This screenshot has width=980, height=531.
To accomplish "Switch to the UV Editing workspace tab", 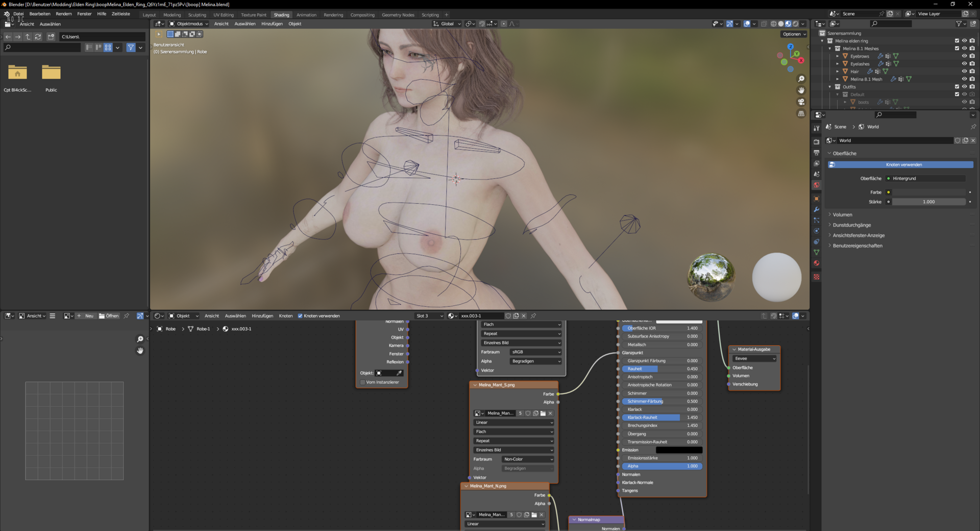I will pyautogui.click(x=224, y=15).
